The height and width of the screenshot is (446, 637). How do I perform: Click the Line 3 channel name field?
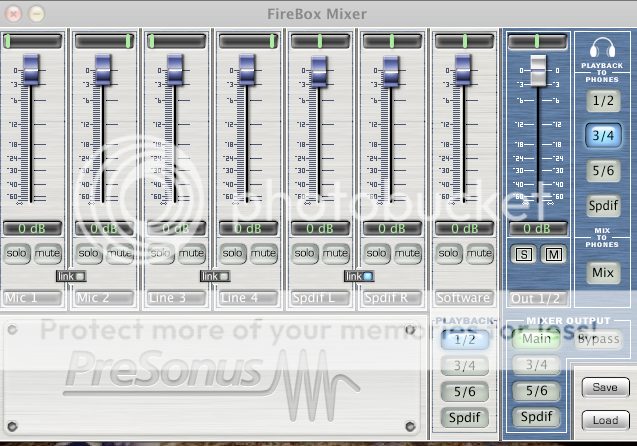(176, 298)
